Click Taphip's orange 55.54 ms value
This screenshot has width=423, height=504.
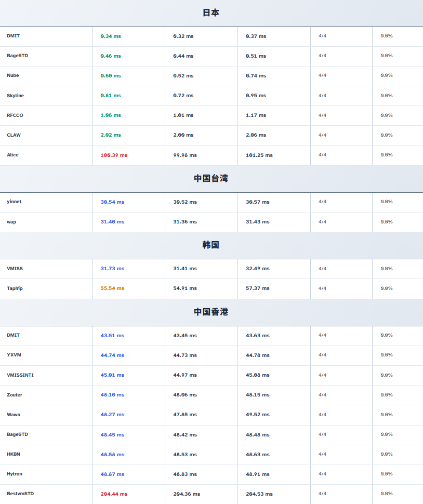(112, 288)
